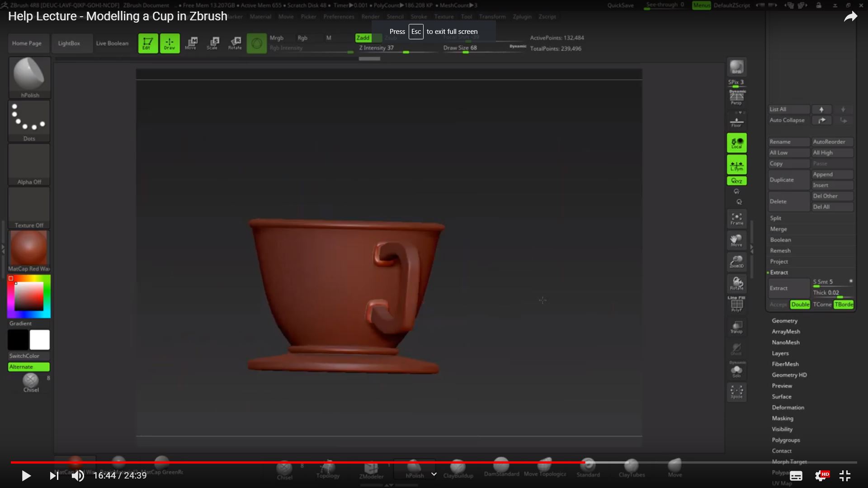Click the Zoom3D icon
The height and width of the screenshot is (488, 868).
(x=736, y=262)
